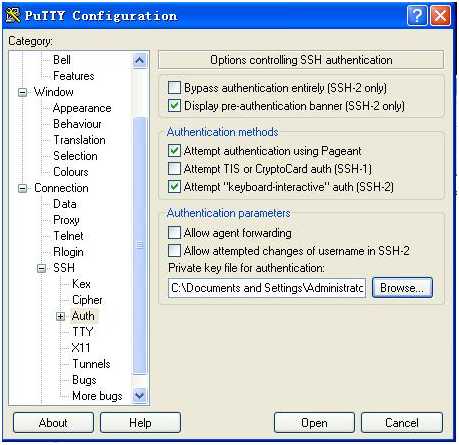Viewport: 459px width, 445px height.
Task: Open the X11 settings
Action: pos(81,348)
